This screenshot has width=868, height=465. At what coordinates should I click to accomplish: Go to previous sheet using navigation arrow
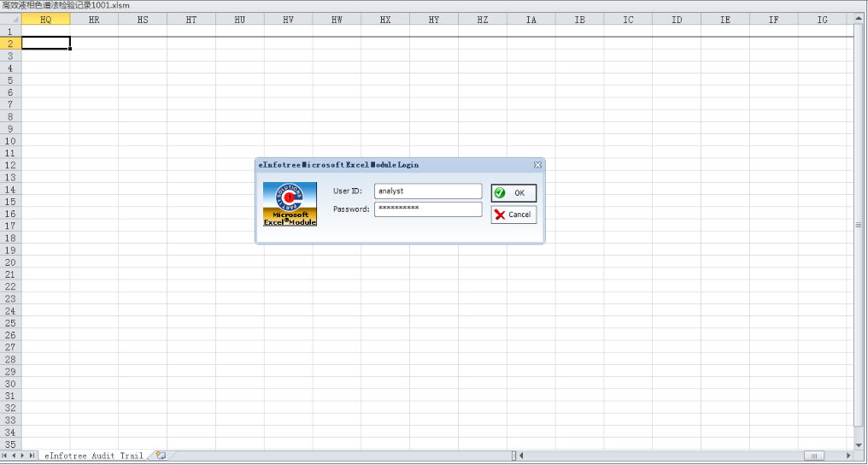click(15, 456)
